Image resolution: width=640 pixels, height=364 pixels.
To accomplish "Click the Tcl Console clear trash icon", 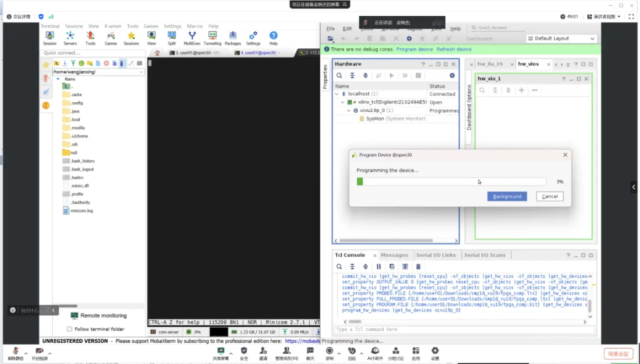I will click(418, 267).
